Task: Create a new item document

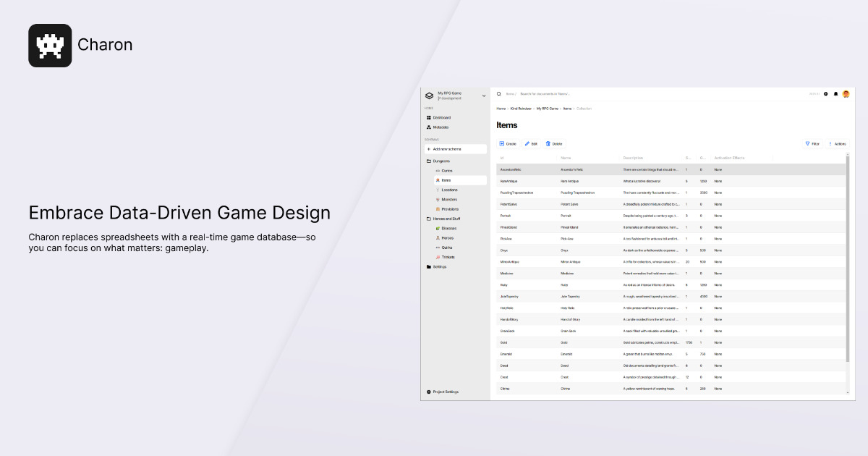Action: tap(506, 144)
